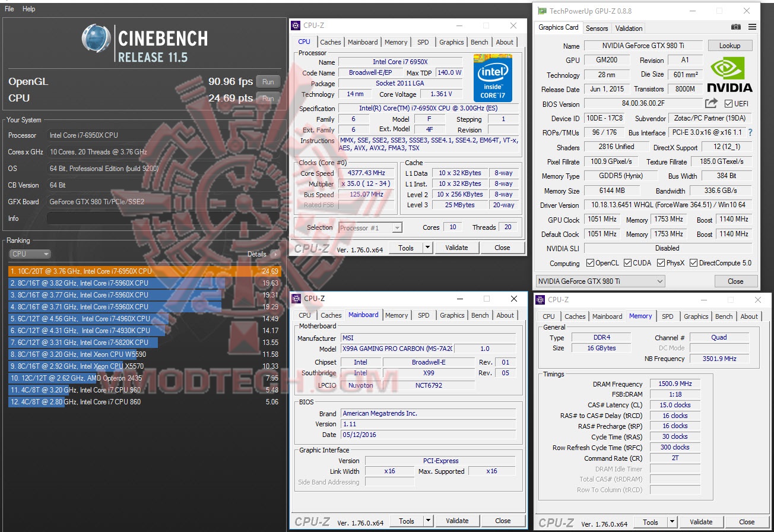Click the title bar icon of CPU-Z Mainboard window
This screenshot has height=532, width=774.
tap(297, 299)
